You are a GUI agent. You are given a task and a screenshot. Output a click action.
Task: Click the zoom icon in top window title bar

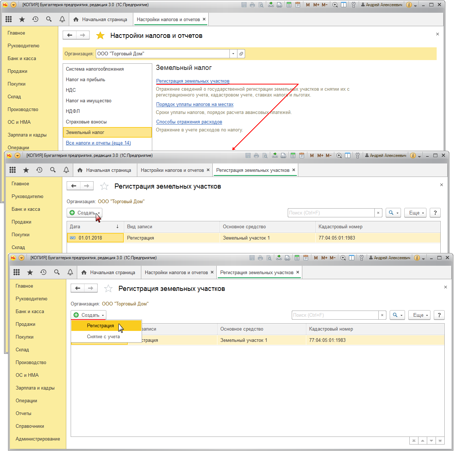(335, 5)
